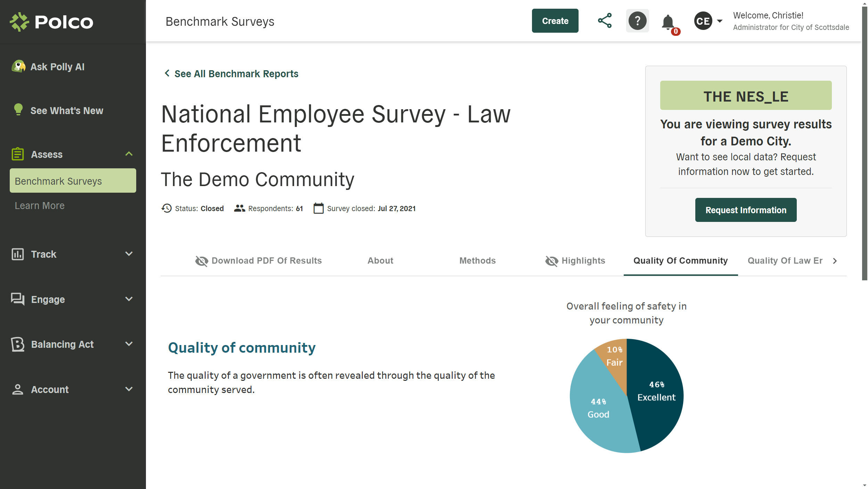This screenshot has width=868, height=489.
Task: Click the help question mark icon
Action: (x=637, y=21)
